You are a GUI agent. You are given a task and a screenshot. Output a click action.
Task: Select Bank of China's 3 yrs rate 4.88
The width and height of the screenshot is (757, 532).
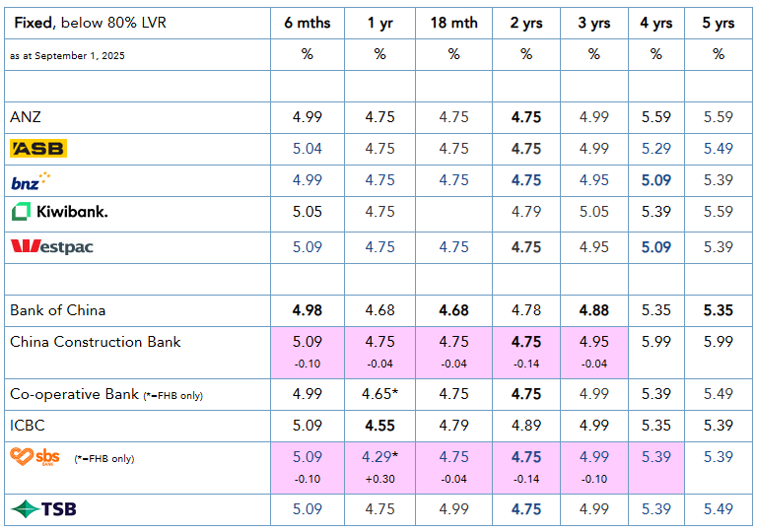click(x=593, y=310)
